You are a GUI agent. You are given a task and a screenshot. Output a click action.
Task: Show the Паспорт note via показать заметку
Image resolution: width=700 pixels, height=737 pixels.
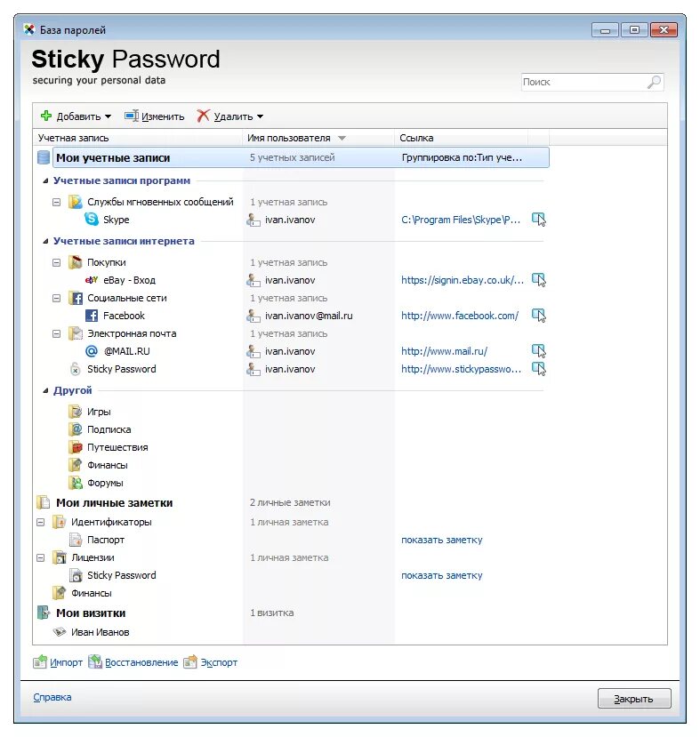[x=441, y=540]
